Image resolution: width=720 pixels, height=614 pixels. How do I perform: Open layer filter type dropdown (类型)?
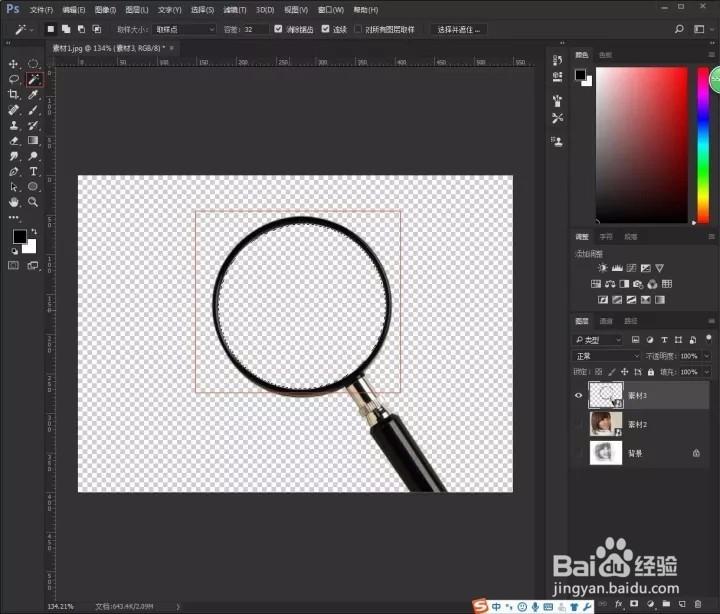coord(599,340)
